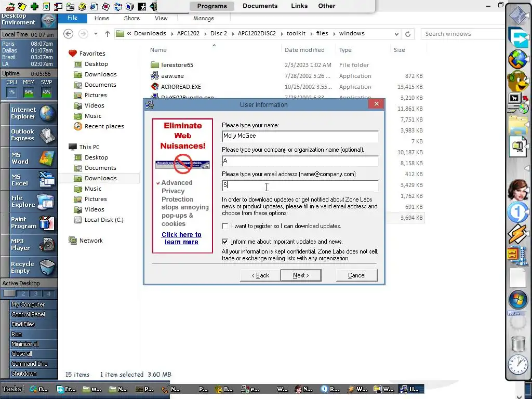The image size is (532, 399).
Task: Select Local Disk (C:) in navigation pane
Action: click(x=104, y=220)
